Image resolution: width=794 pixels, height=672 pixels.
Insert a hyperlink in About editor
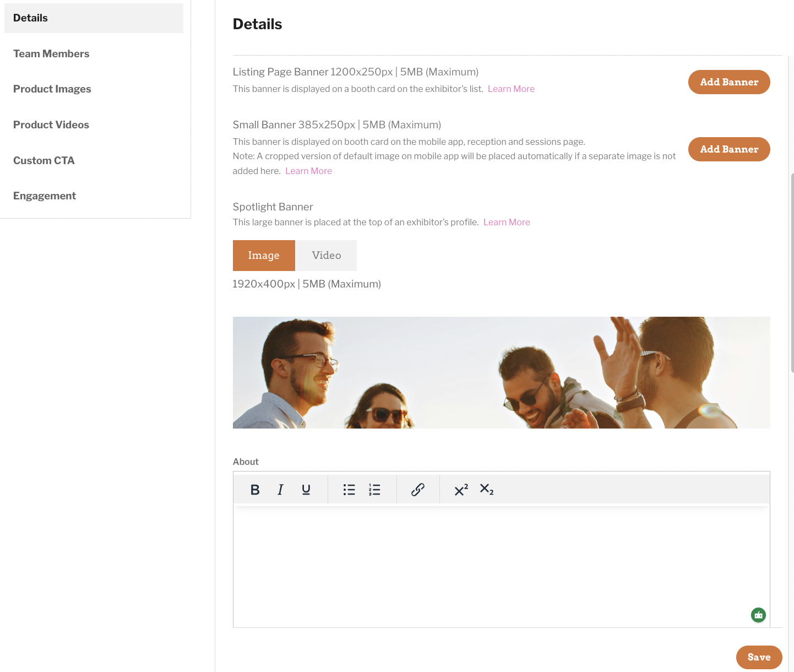click(x=418, y=490)
